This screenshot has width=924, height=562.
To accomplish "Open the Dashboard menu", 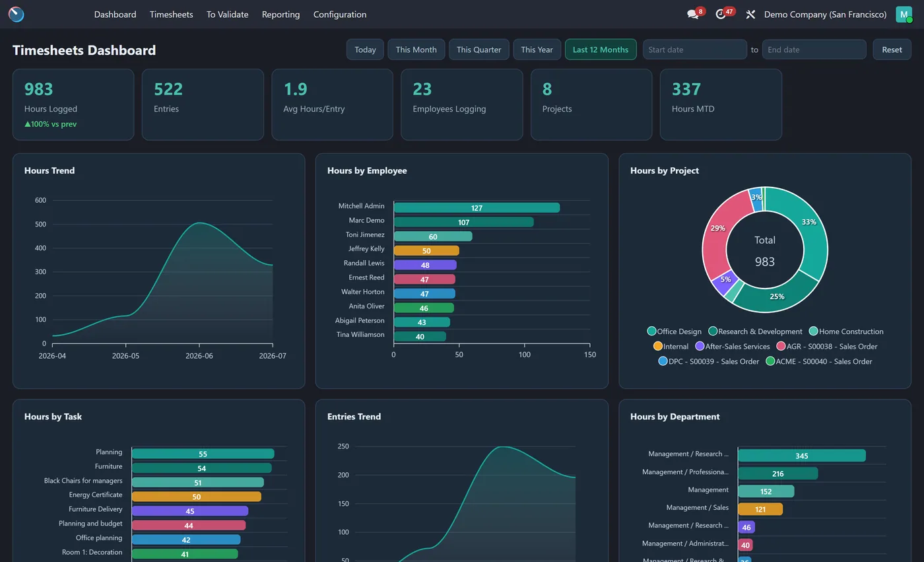I will coord(115,15).
